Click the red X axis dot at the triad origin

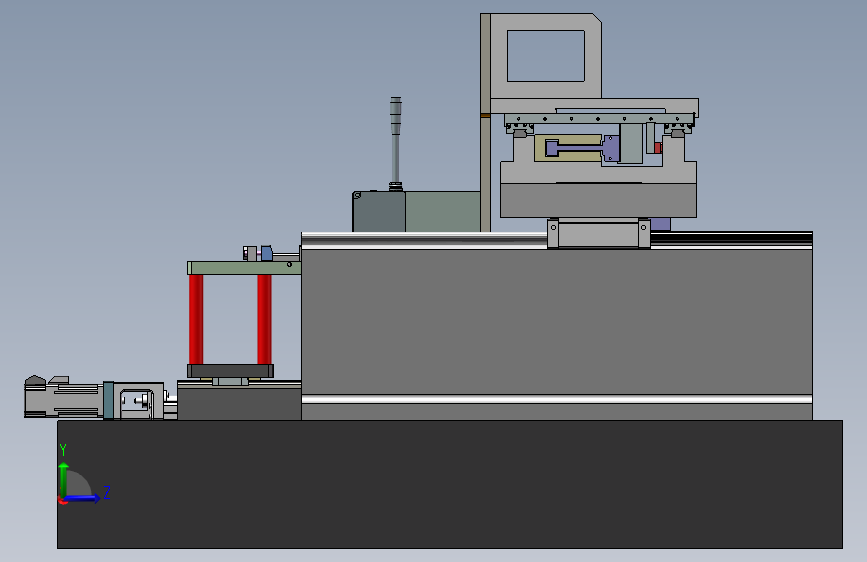[62, 501]
